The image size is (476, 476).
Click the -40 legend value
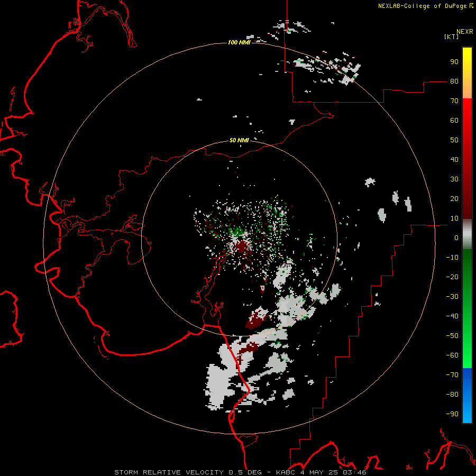pos(452,316)
